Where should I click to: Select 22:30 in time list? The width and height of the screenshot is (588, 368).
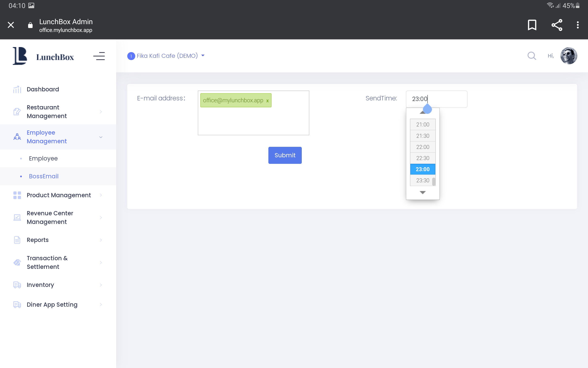[x=423, y=158]
